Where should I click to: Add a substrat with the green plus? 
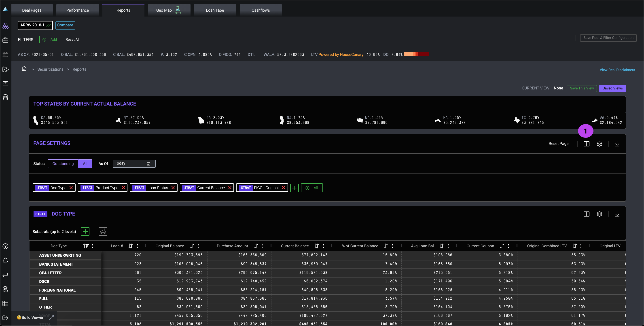pos(85,231)
